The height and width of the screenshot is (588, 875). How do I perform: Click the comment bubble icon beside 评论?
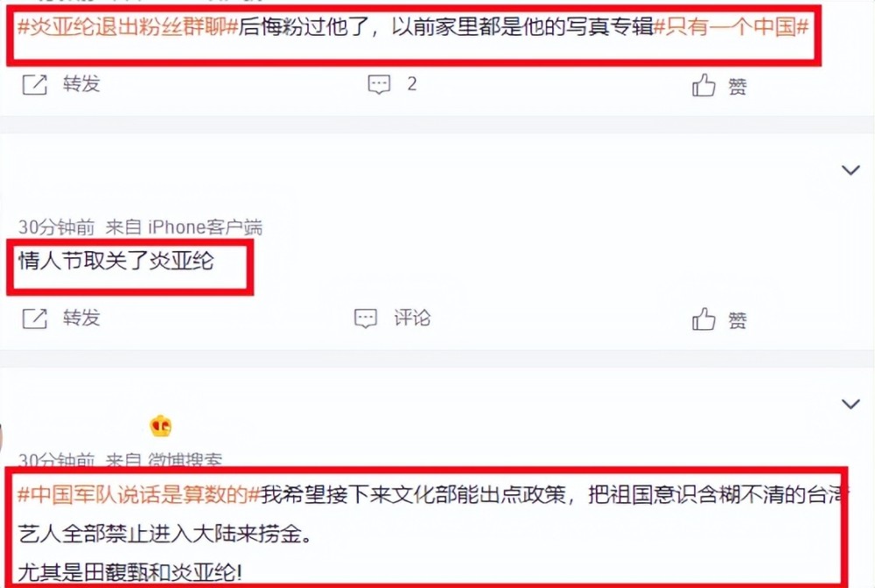[366, 318]
